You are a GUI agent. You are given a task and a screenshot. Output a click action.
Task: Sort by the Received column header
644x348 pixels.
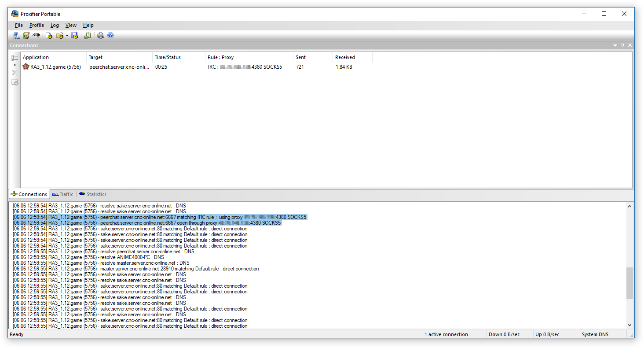(x=353, y=57)
